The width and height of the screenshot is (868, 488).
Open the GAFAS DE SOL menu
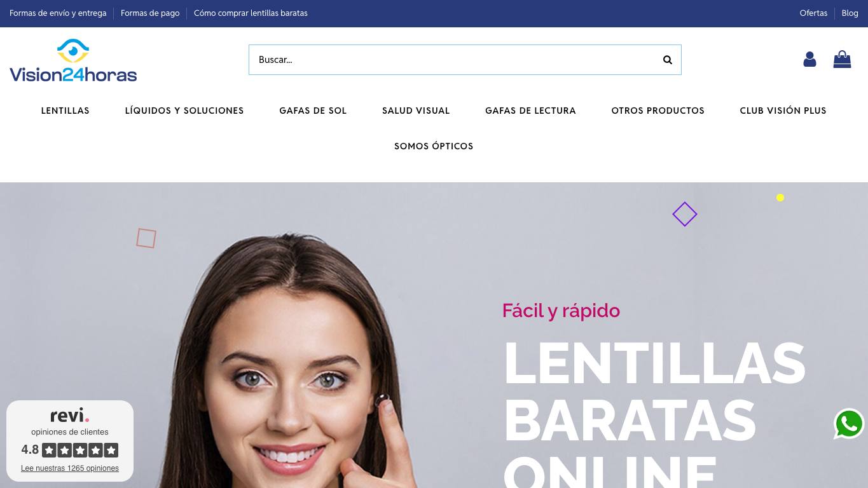(x=313, y=111)
